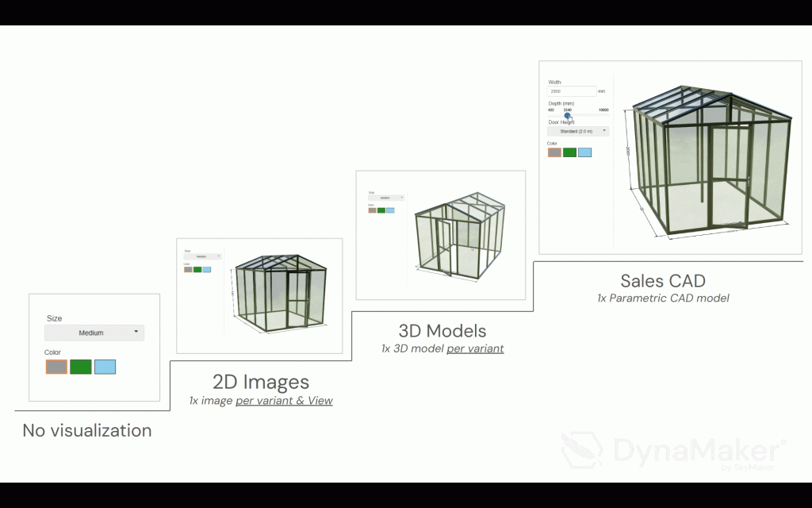Open the Size dropdown in the 2D Images panel
Screen dimensions: 812x508
201,256
